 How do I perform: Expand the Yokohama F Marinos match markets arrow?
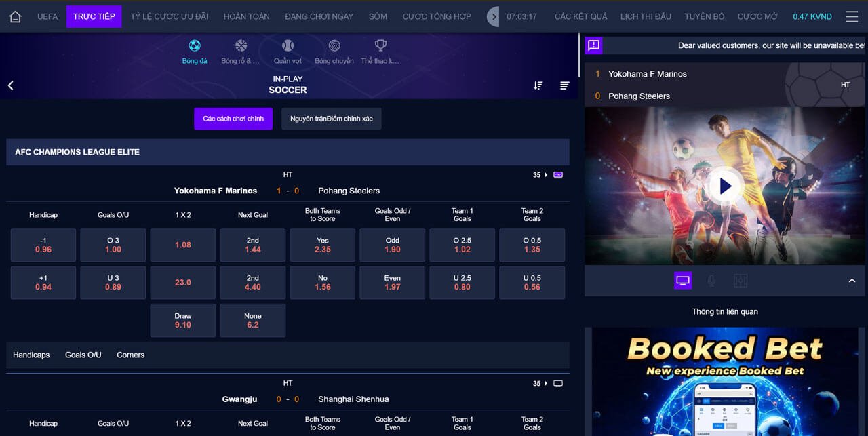(x=547, y=174)
